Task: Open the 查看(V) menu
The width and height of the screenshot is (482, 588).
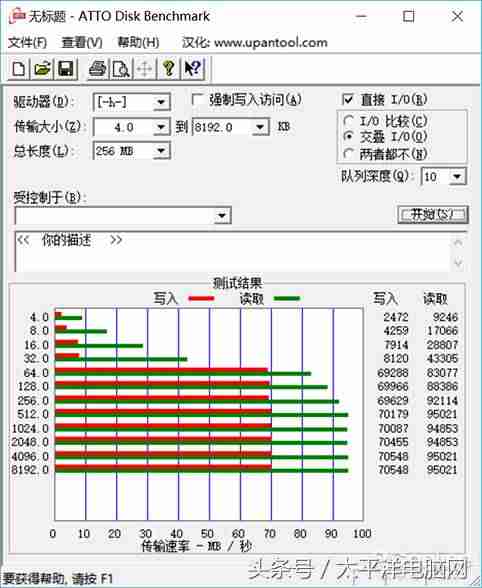Action: point(82,42)
